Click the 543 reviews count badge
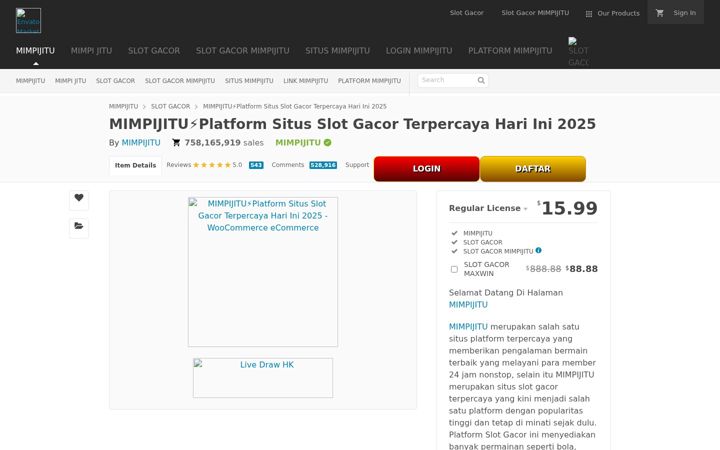This screenshot has height=450, width=720. point(256,165)
